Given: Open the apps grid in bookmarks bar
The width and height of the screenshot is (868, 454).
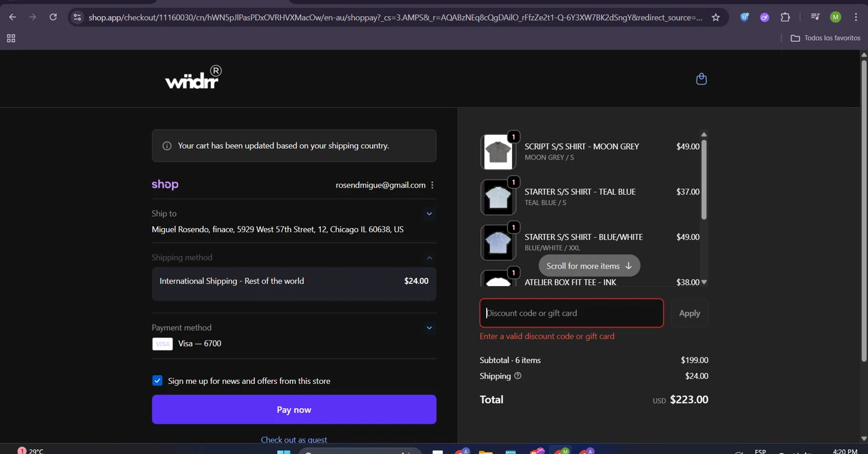Looking at the screenshot, I should point(11,38).
